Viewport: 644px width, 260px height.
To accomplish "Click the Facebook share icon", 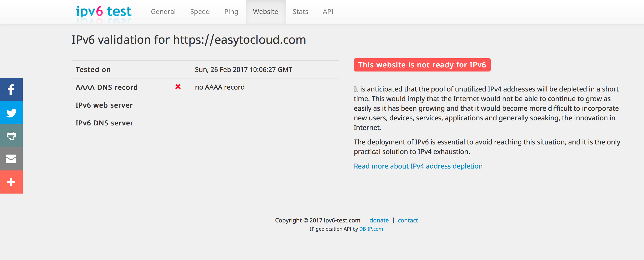I will pos(11,89).
